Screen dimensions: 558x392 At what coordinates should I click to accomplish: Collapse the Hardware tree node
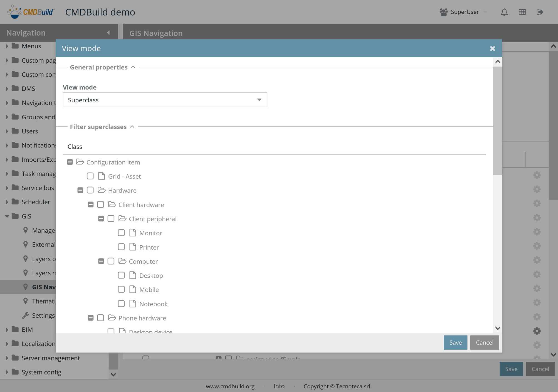(80, 190)
